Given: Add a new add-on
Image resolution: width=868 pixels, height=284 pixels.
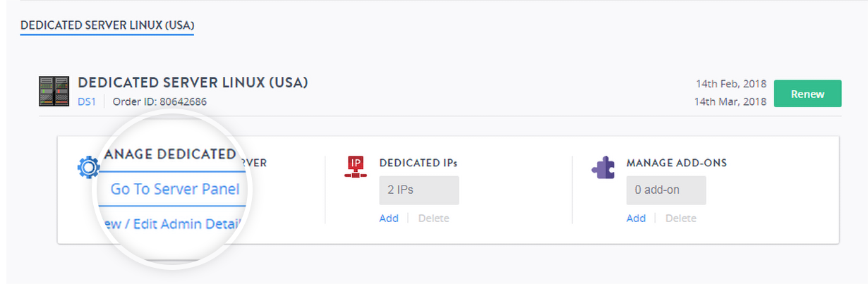Looking at the screenshot, I should click(x=636, y=218).
